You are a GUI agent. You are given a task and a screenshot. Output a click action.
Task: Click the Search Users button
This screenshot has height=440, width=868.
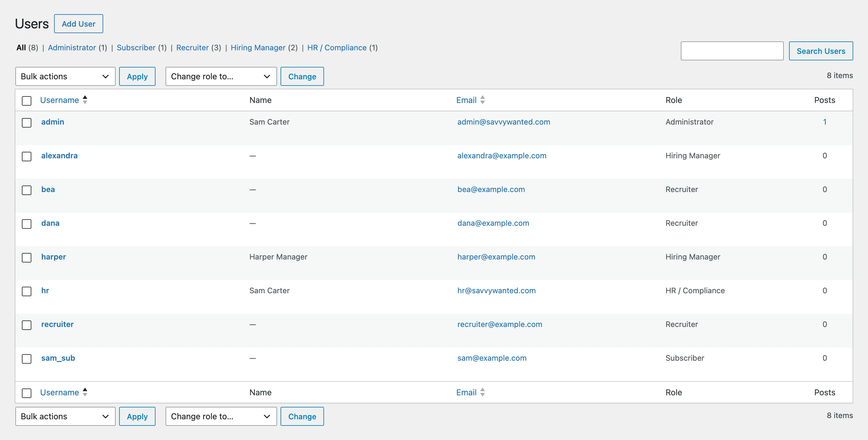click(x=821, y=51)
